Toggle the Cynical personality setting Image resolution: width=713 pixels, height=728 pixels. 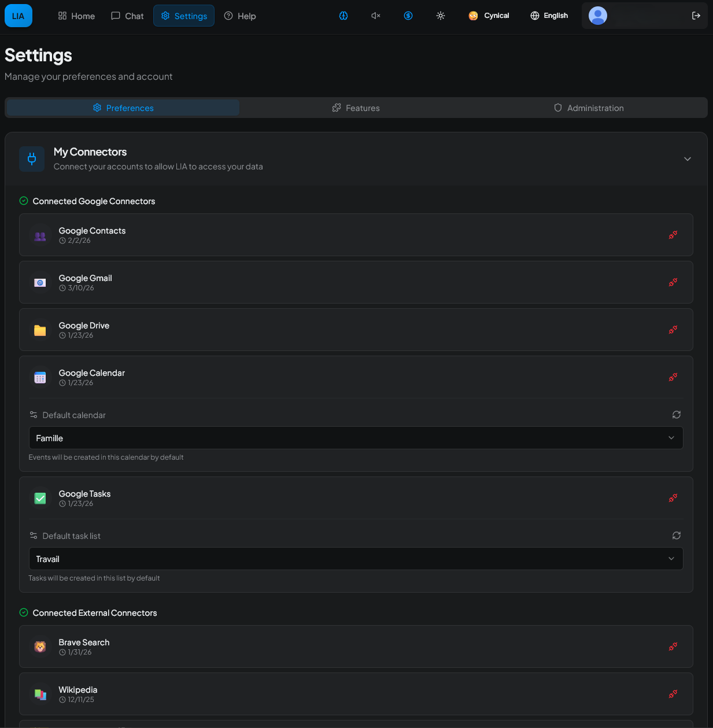pyautogui.click(x=489, y=16)
